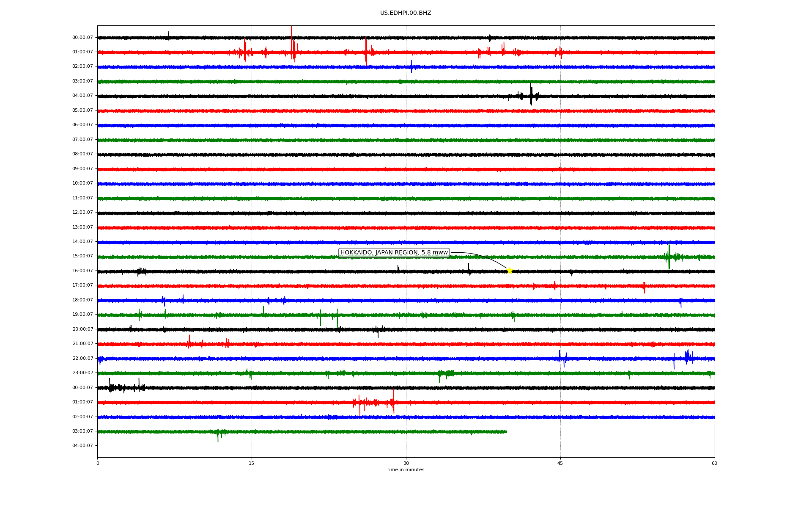Click the 30 minute x-axis tick label
The height and width of the screenshot is (508, 812).
[406, 463]
